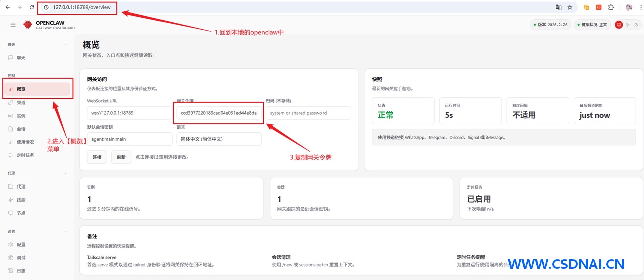This screenshot has height=280, width=644.
Task: Select the system theme monitor icon
Action: pyautogui.click(x=619, y=25)
